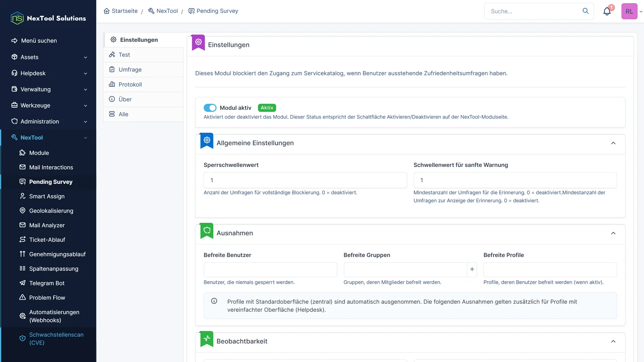The image size is (644, 362).
Task: Click the Schwellenwert für sanfte Warnung field
Action: click(515, 180)
